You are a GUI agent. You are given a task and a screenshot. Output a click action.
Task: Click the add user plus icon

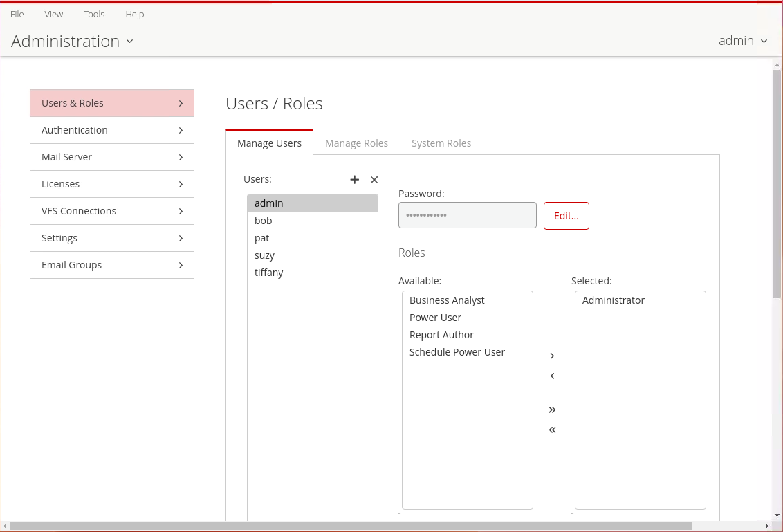(355, 180)
